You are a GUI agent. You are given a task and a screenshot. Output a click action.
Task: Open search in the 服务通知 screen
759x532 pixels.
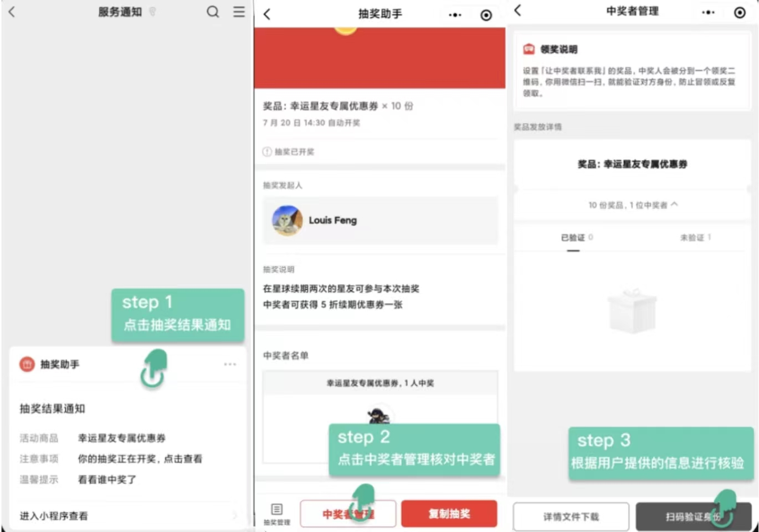[x=213, y=12]
